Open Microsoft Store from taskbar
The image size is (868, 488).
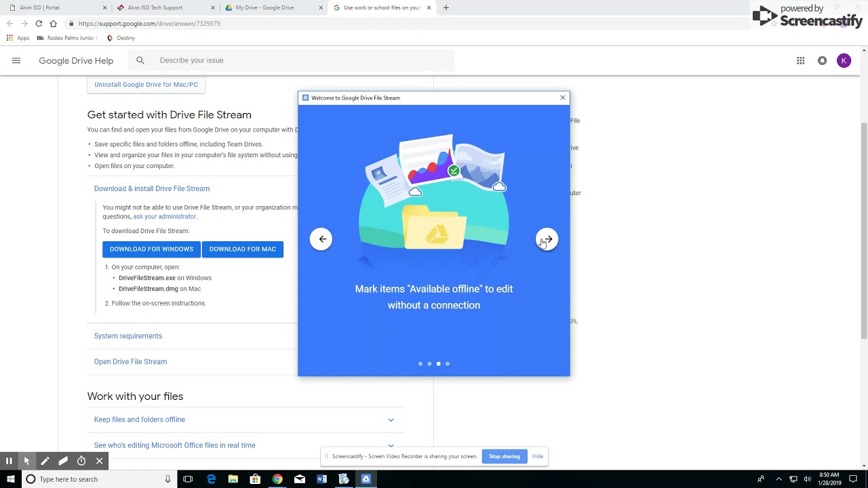point(255,479)
